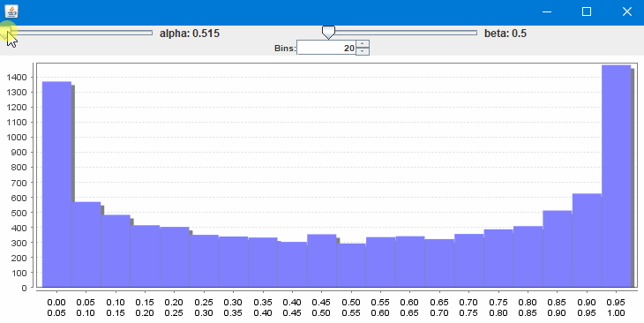The height and width of the screenshot is (323, 644).
Task: Click the histogram bar for 0.55–0.60
Action: pos(381,262)
